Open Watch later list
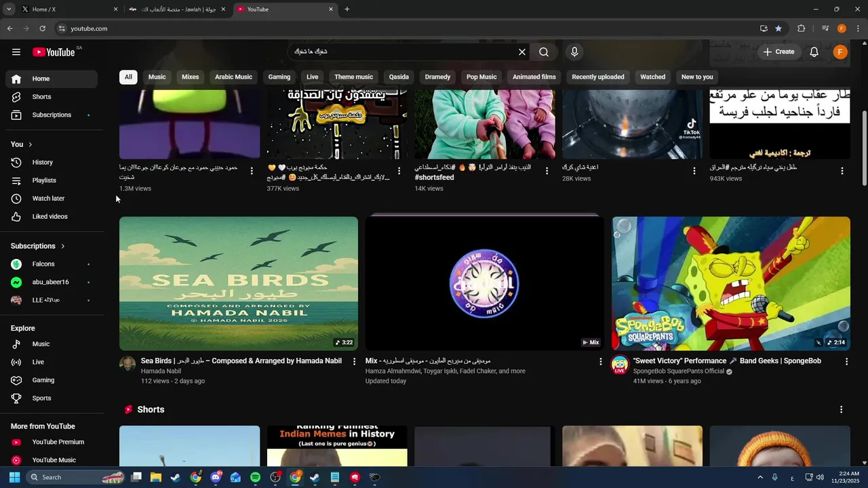 point(52,199)
